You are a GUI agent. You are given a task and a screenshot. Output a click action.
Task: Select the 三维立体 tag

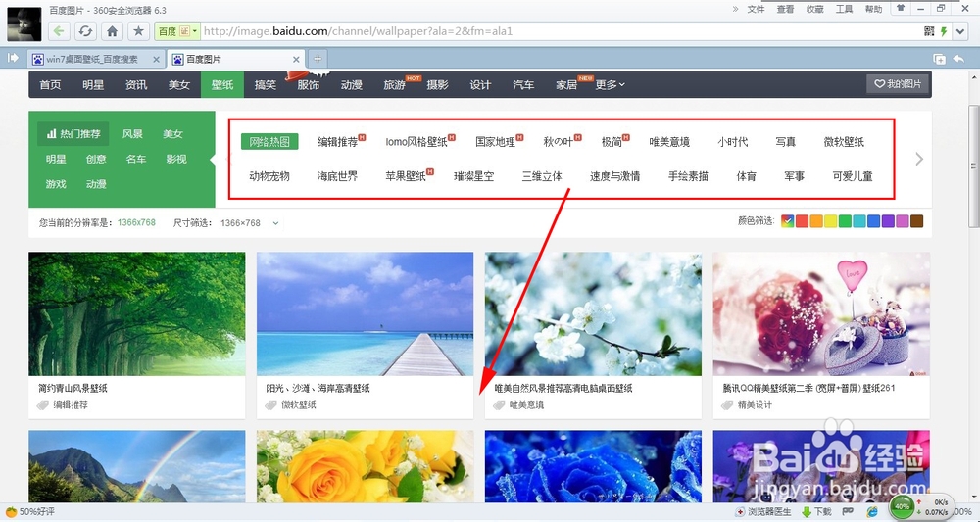(542, 176)
